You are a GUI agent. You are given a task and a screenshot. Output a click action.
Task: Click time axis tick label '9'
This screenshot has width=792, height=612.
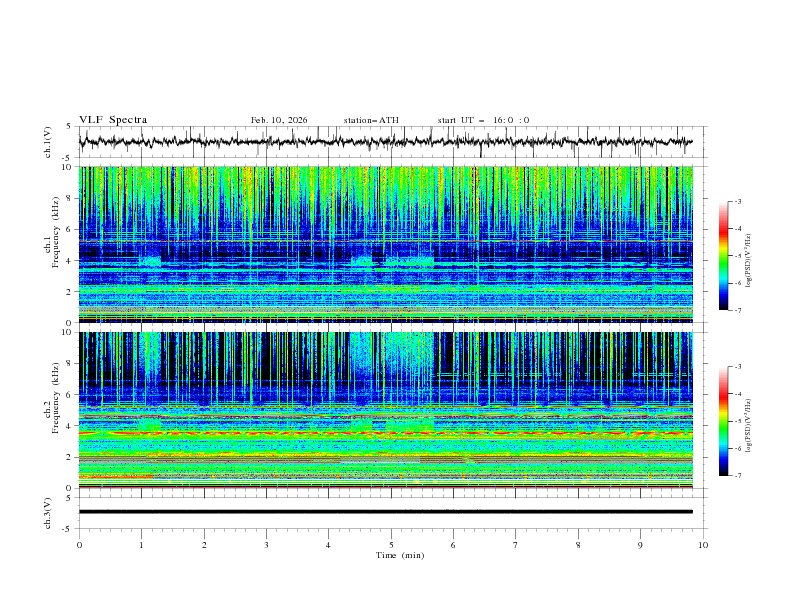[640, 545]
